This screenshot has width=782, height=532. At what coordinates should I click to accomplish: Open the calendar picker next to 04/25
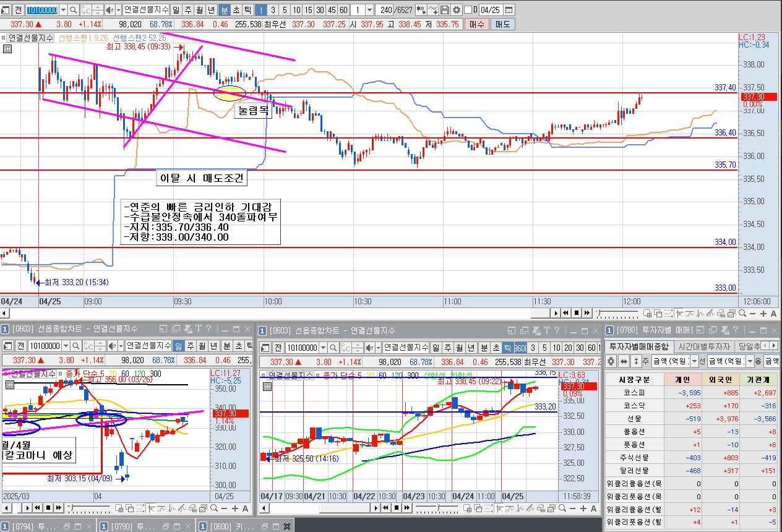(509, 10)
